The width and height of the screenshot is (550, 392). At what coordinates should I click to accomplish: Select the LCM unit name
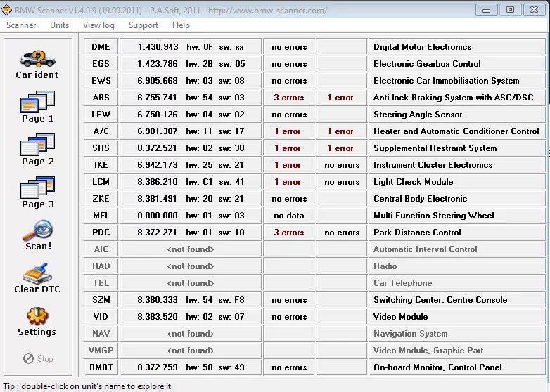pyautogui.click(x=101, y=182)
